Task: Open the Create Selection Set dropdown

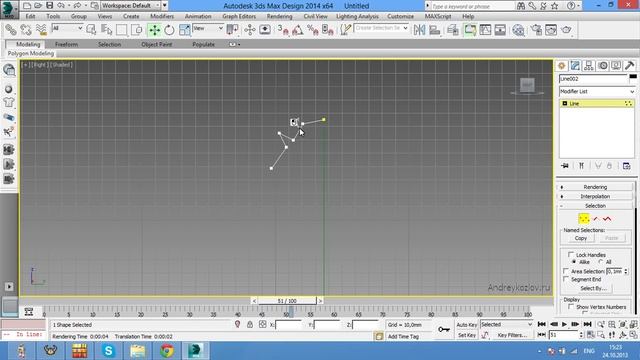Action: [x=381, y=28]
